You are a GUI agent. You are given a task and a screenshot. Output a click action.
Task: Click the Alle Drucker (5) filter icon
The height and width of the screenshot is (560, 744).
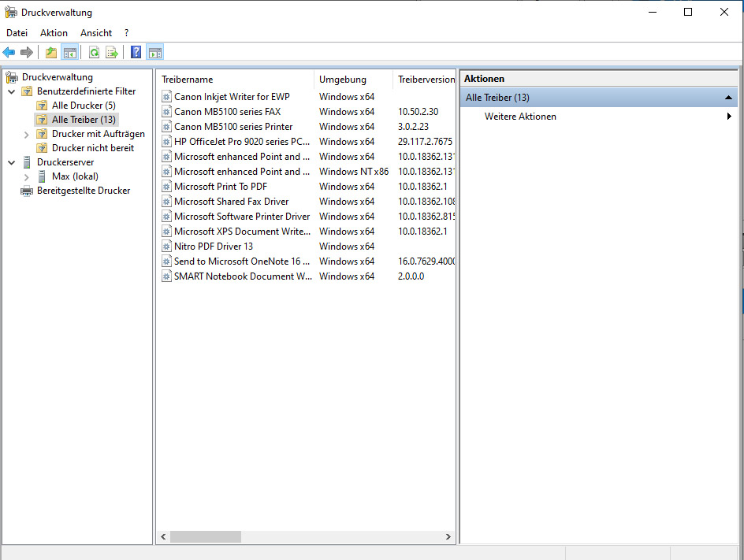(43, 106)
